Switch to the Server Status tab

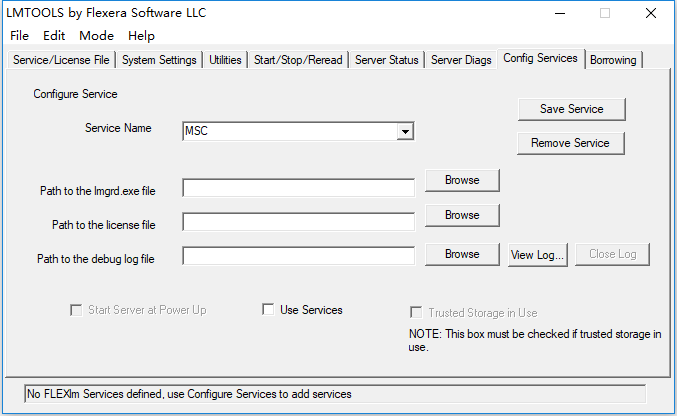click(x=387, y=60)
